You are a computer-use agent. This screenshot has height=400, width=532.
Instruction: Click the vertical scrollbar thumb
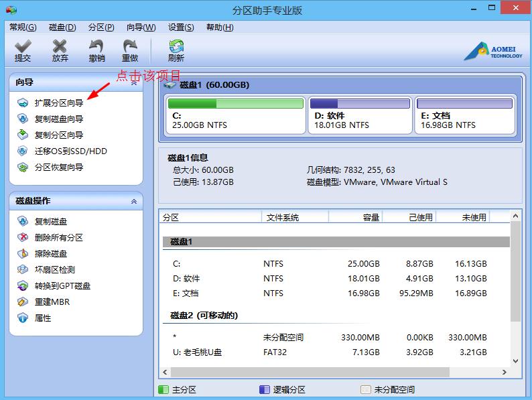[515, 271]
